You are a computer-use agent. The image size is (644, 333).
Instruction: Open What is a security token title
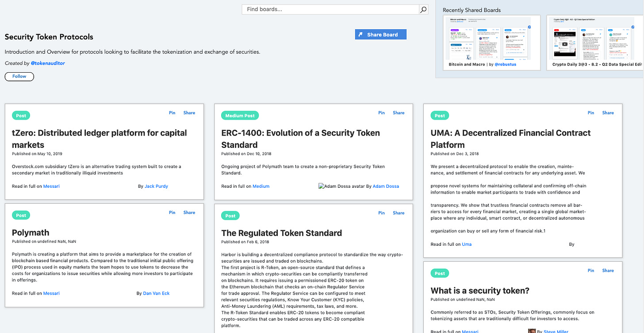(x=480, y=291)
